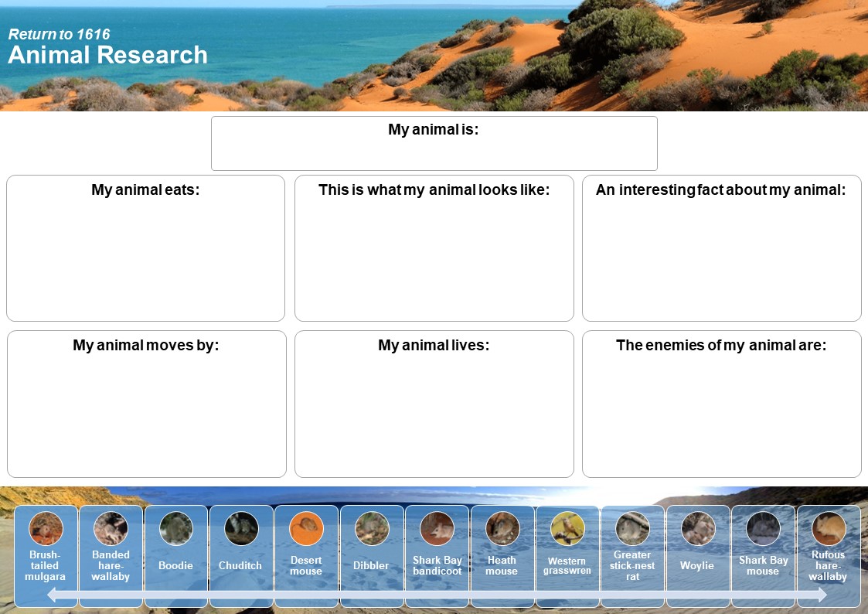Click the Shark Bay bandicoot label
The height and width of the screenshot is (614, 868).
[x=437, y=566]
